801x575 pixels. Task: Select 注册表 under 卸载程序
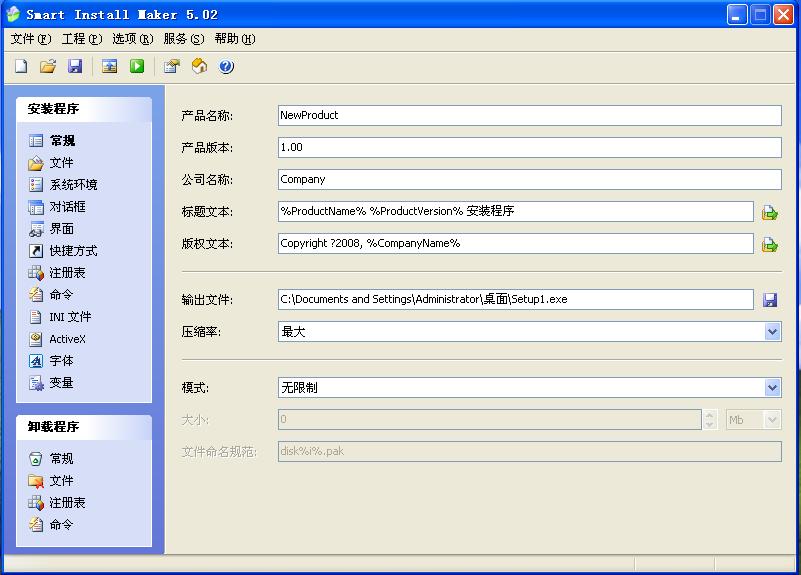coord(57,502)
